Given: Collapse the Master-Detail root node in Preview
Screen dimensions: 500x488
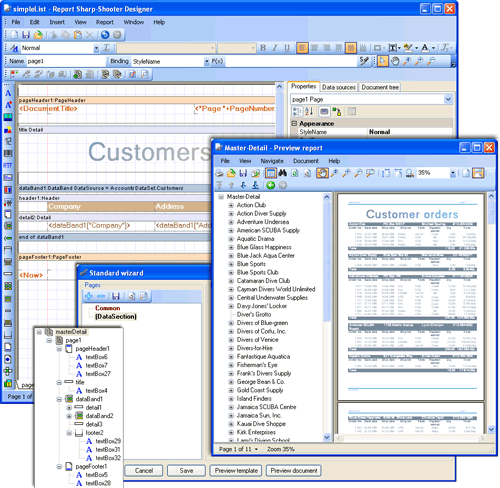Looking at the screenshot, I should (x=221, y=197).
